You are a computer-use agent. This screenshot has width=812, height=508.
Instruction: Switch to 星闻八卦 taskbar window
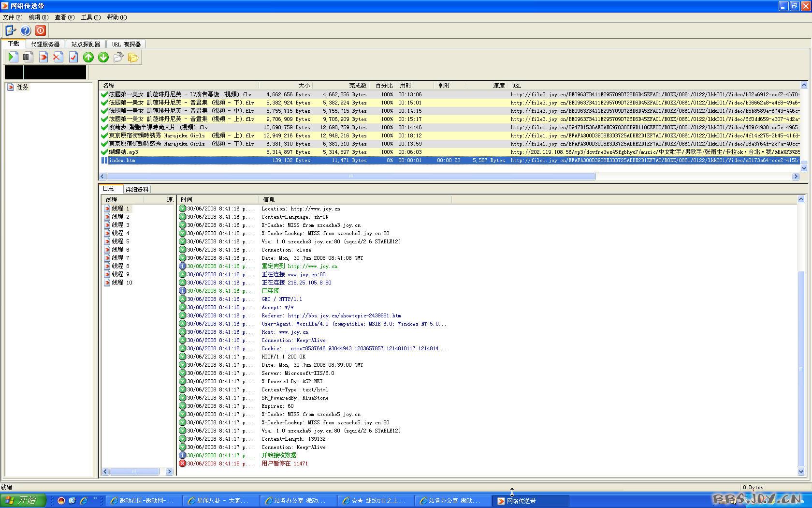click(220, 501)
